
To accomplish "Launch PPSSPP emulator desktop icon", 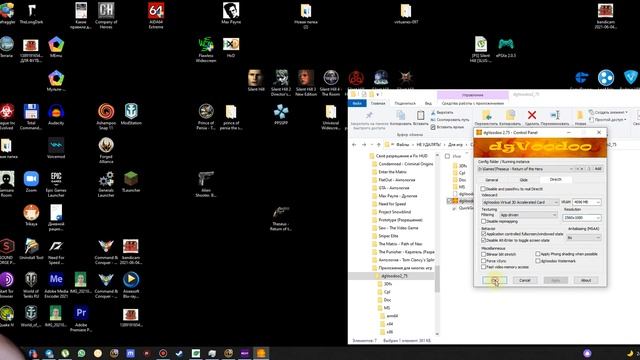I will (x=281, y=114).
